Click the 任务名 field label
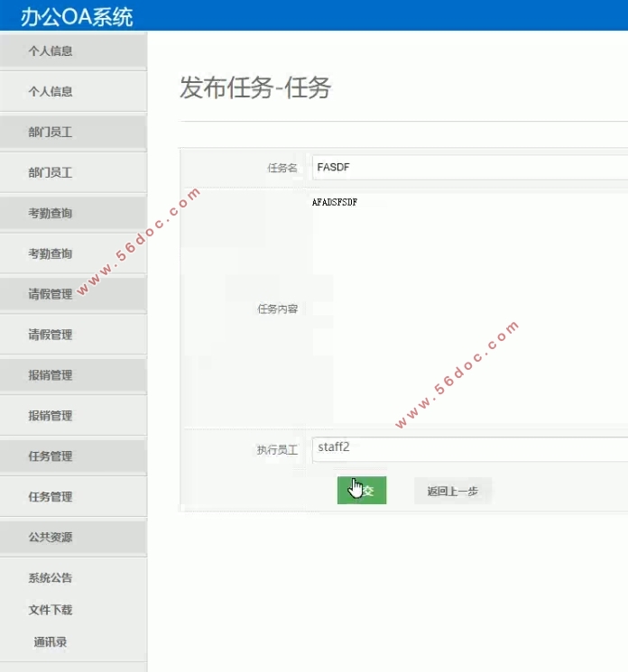The height and width of the screenshot is (672, 628). click(x=282, y=168)
